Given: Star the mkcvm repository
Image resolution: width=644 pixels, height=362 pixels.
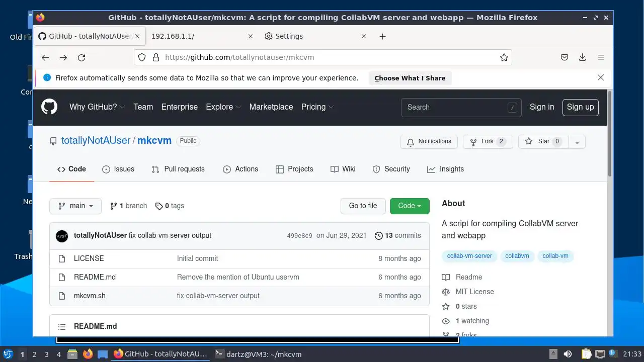Looking at the screenshot, I should coord(543,142).
